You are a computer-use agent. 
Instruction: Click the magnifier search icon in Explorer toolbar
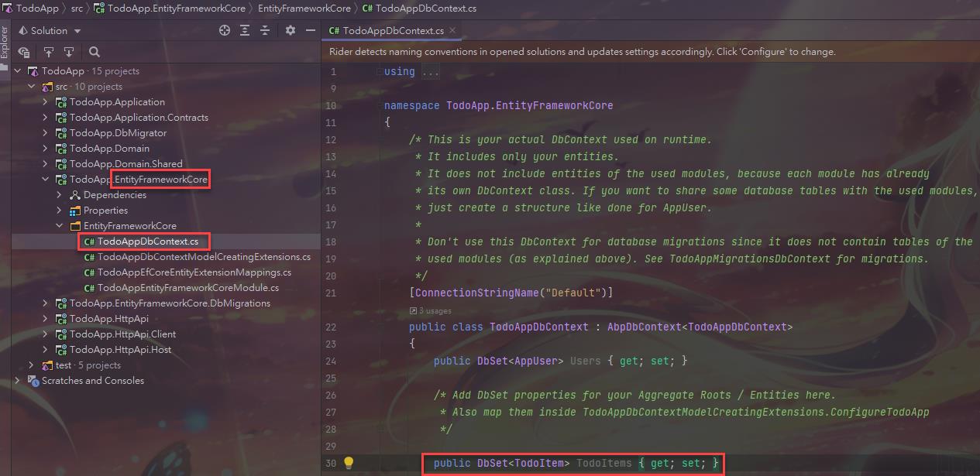[95, 52]
